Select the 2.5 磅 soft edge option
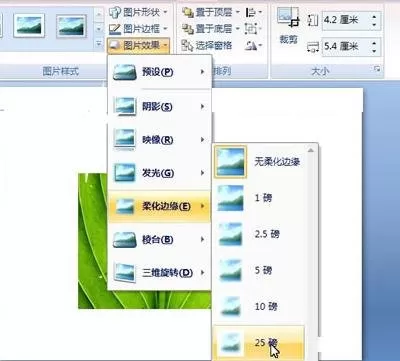Screen dimensions: 400x361 pos(259,234)
